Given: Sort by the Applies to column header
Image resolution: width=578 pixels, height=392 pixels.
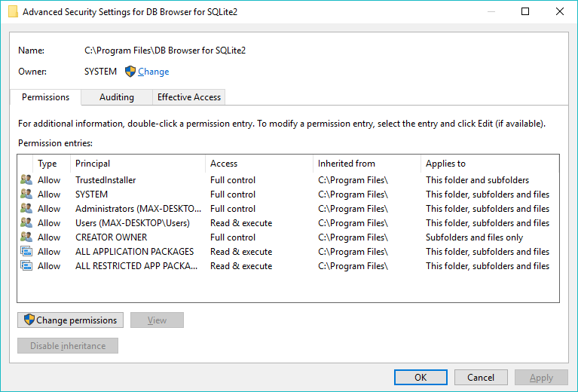Looking at the screenshot, I should 490,164.
